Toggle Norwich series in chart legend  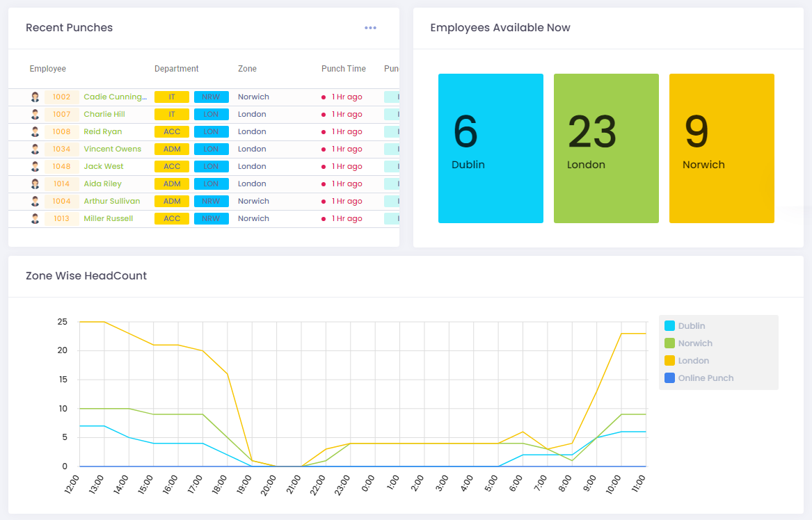[x=688, y=343]
